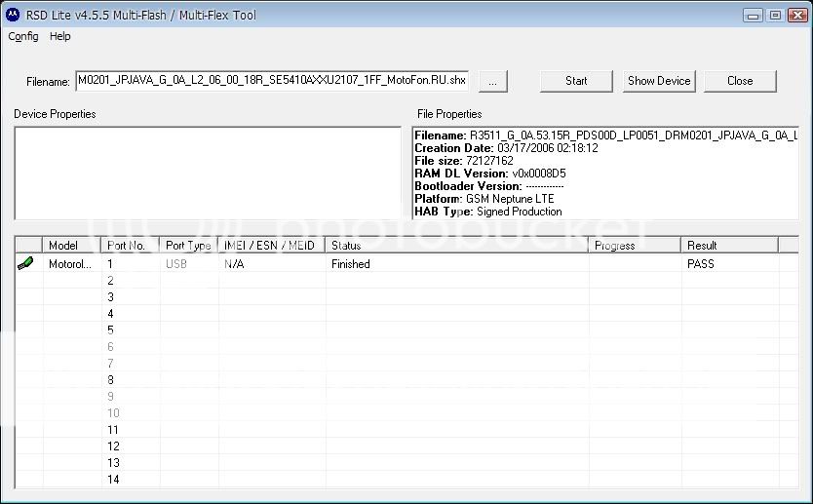
Task: Sort by the Model column header
Action: [70, 246]
